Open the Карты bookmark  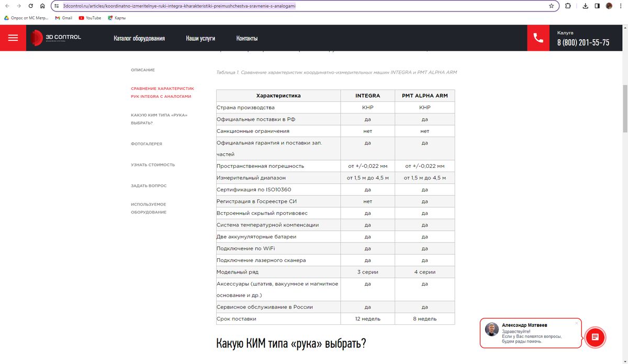coord(117,18)
